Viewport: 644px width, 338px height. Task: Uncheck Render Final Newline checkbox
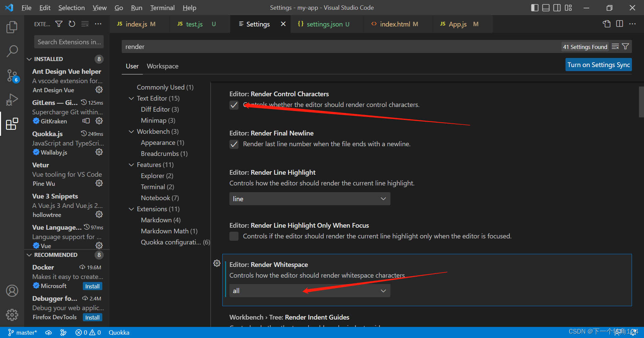click(x=234, y=144)
